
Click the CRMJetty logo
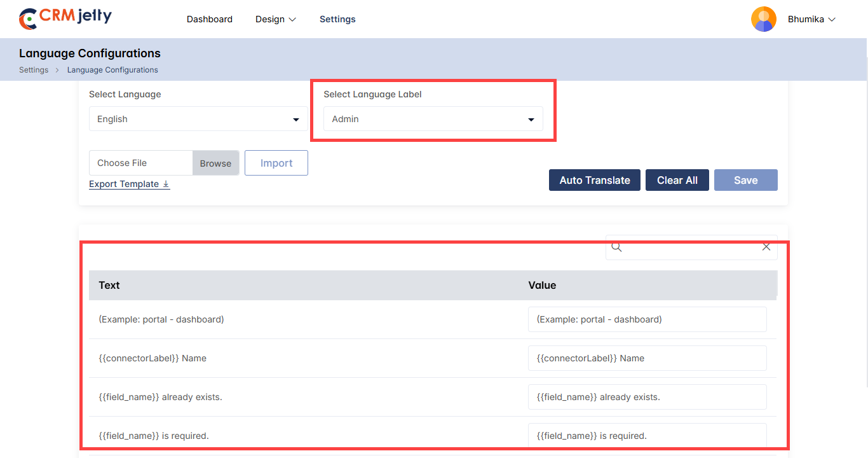65,18
